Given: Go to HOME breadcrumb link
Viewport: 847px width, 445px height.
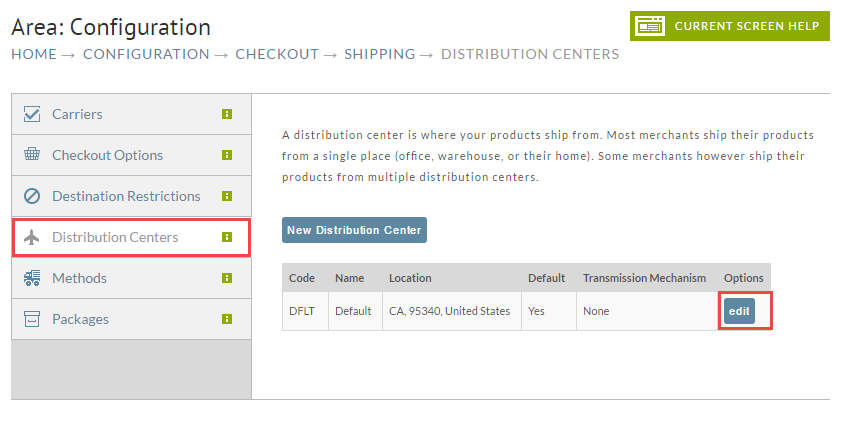Looking at the screenshot, I should coord(34,55).
